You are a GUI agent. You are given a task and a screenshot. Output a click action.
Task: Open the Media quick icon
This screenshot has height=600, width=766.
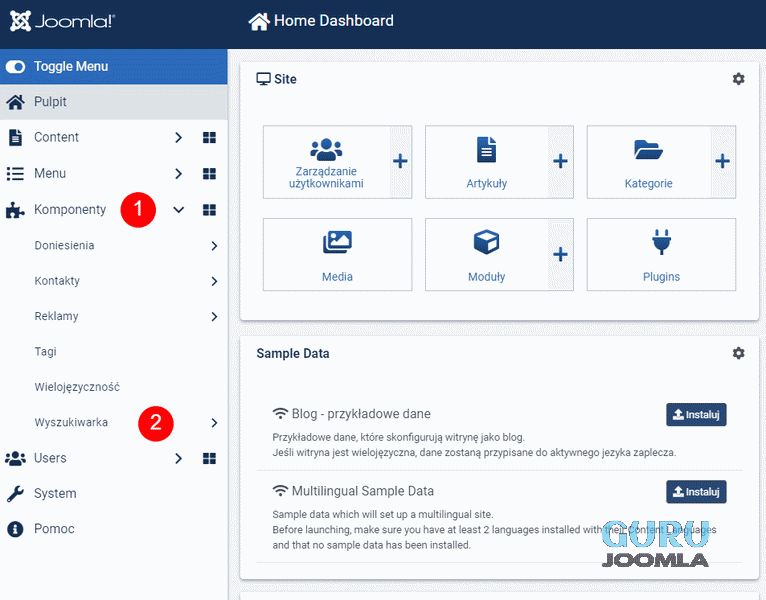[x=338, y=255]
